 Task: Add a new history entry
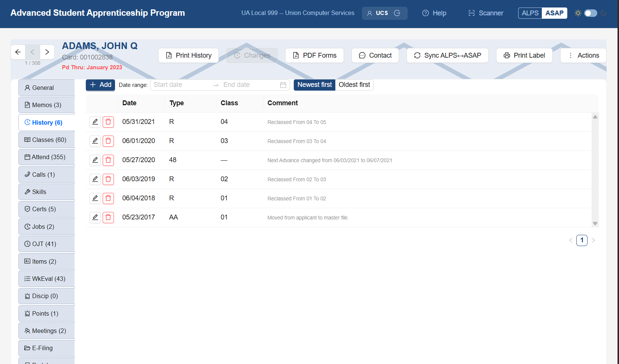tap(100, 85)
